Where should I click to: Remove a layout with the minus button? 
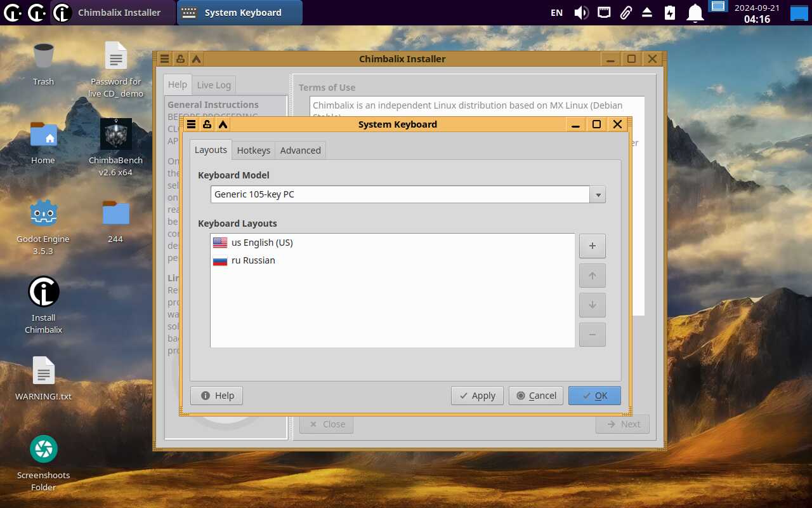coord(593,335)
